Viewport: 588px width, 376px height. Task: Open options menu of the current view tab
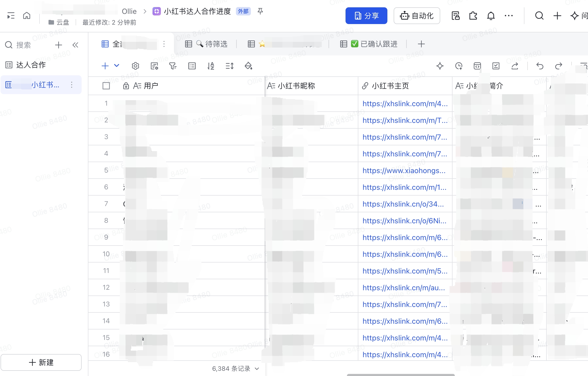[164, 44]
